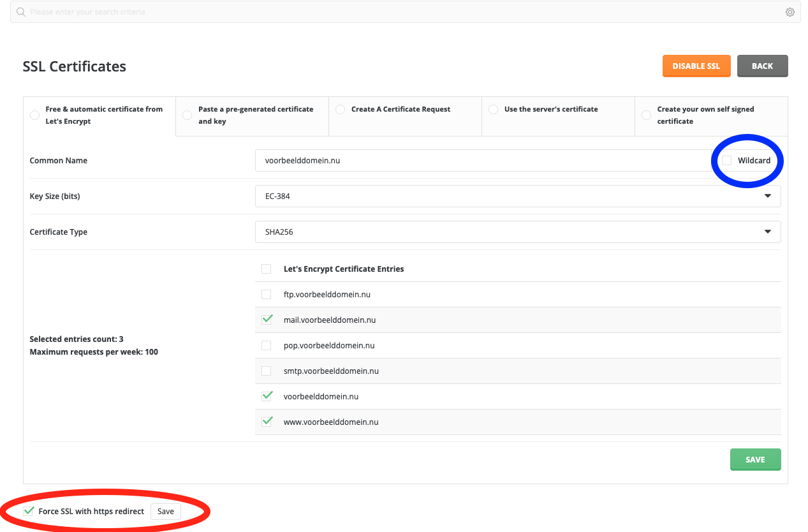Screen dimensions: 808x532
Task: Click the 'Common Name' label
Action: tap(59, 161)
